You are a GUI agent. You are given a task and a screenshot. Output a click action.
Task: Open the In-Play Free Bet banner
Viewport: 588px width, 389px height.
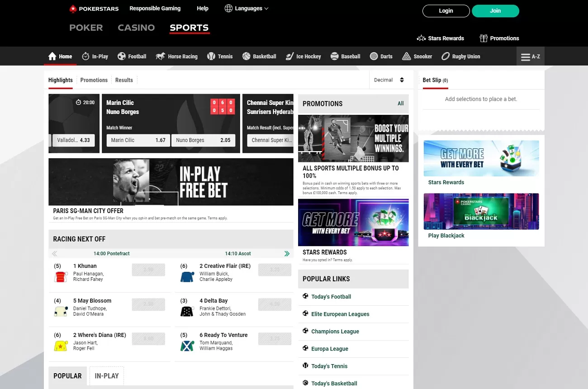pyautogui.click(x=171, y=182)
